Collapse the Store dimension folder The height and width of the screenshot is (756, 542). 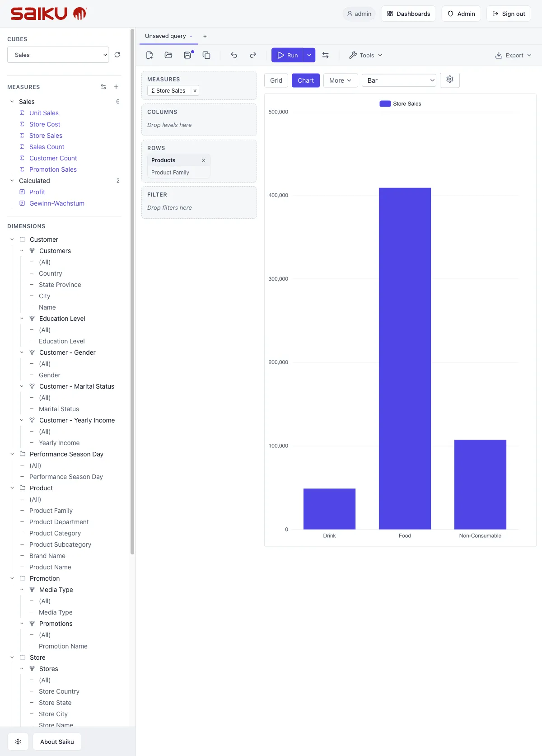12,657
